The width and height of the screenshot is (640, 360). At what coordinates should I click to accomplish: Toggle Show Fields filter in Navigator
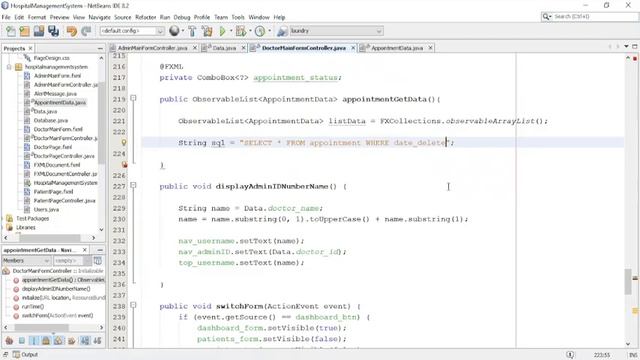tap(22, 340)
